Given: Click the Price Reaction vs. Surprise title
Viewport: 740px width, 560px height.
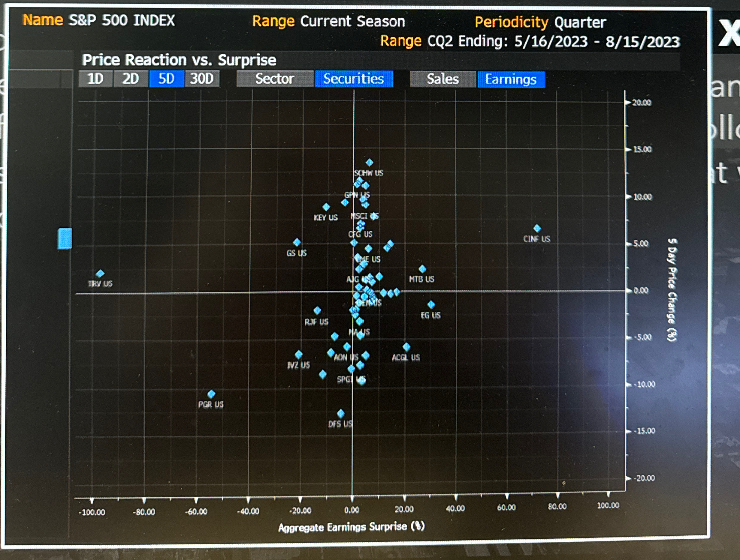Looking at the screenshot, I should coord(179,60).
